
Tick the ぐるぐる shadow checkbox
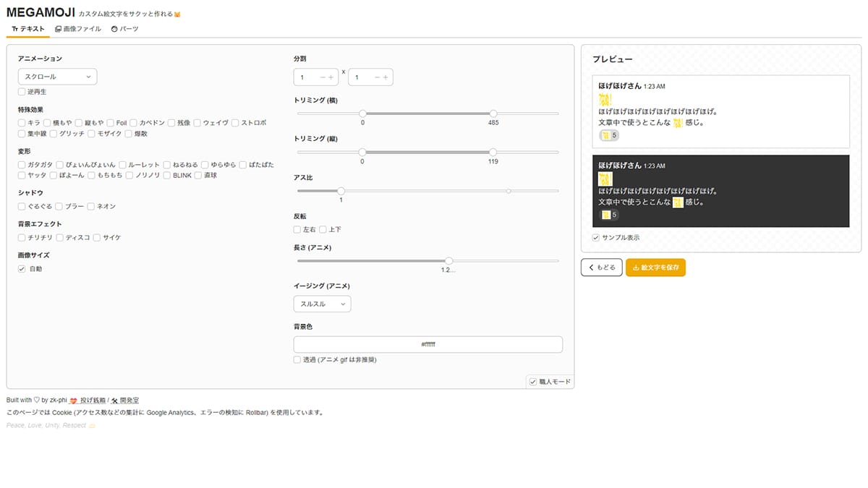(22, 206)
